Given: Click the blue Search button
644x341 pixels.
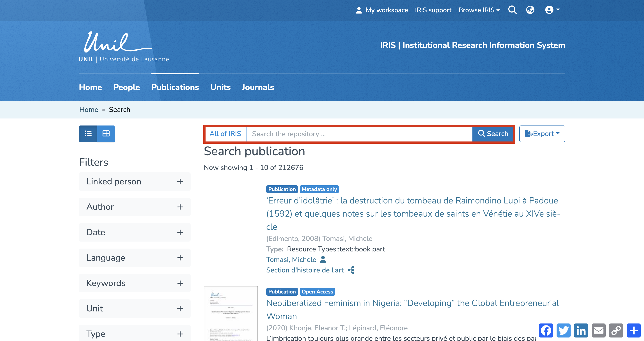Looking at the screenshot, I should (x=493, y=134).
